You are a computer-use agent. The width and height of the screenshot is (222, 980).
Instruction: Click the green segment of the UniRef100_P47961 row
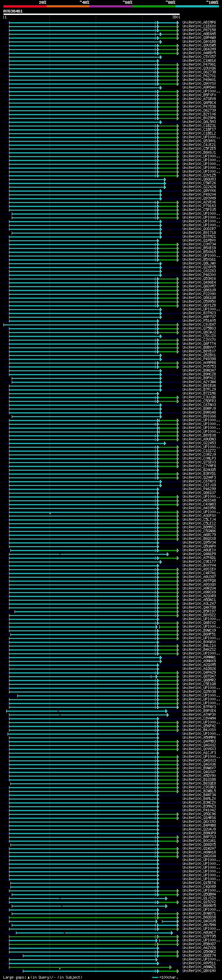coord(169,65)
